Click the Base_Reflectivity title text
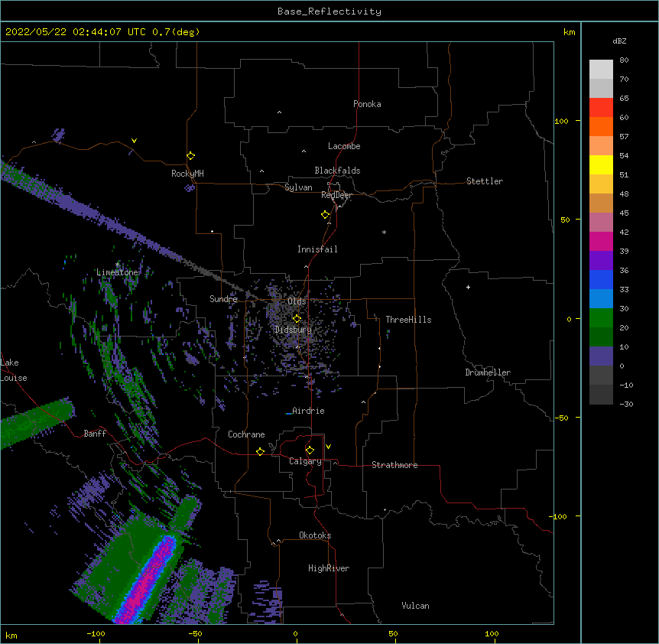This screenshot has height=644, width=659. click(x=329, y=11)
